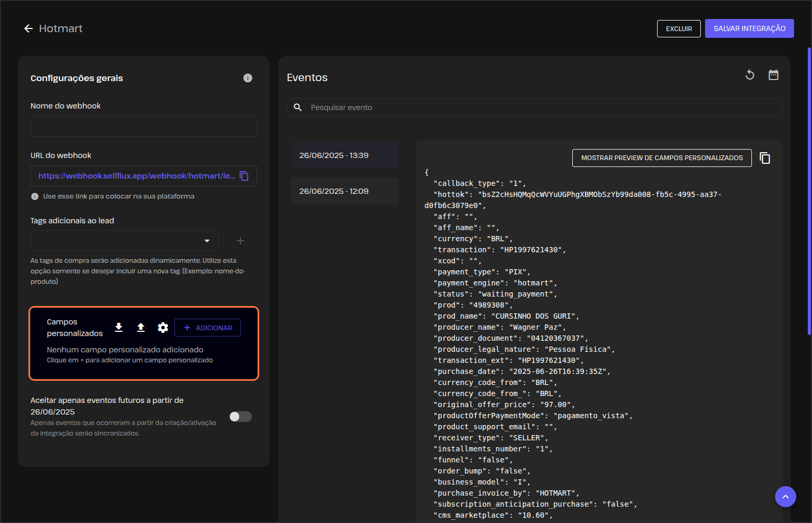Click the Excluir button
Viewport: 812px width, 523px height.
coord(679,29)
